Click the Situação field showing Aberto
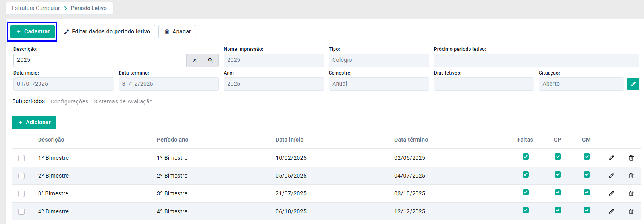644x224 pixels. tap(581, 84)
